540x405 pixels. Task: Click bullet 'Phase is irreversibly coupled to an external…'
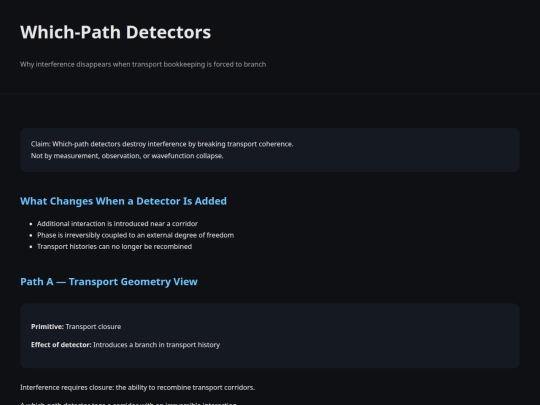[135, 235]
